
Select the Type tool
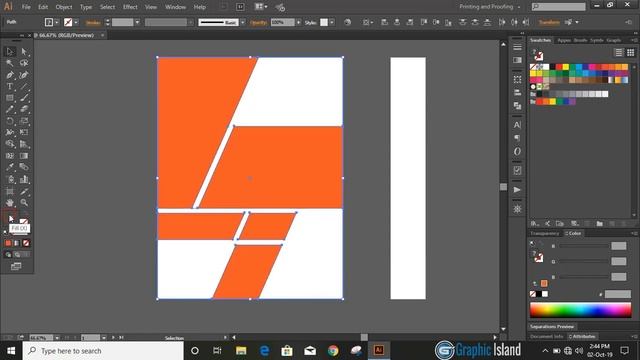[x=10, y=87]
